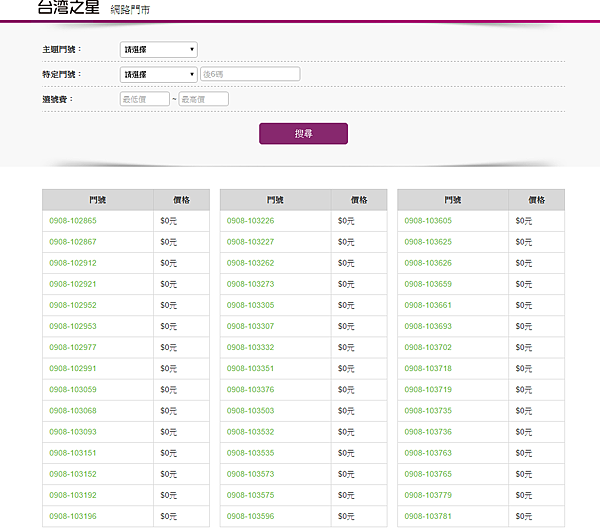Select phone number 0908-102865
This screenshot has width=600, height=530.
pyautogui.click(x=73, y=221)
